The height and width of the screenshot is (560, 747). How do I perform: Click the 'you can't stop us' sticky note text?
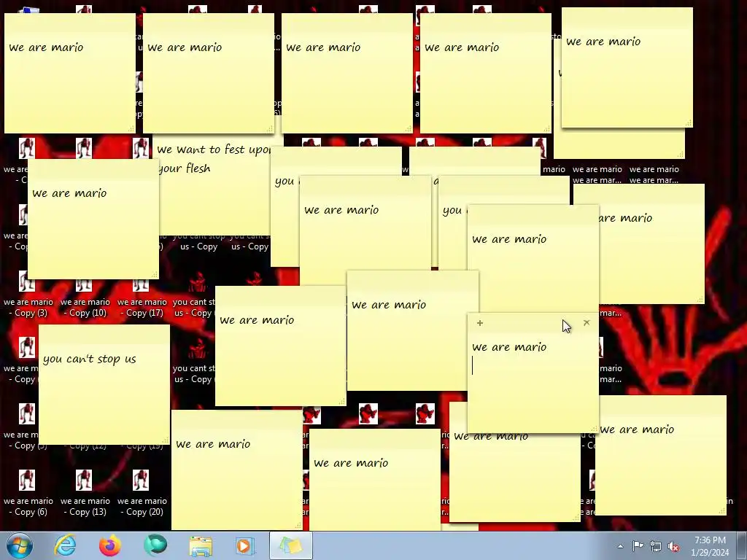pos(90,359)
